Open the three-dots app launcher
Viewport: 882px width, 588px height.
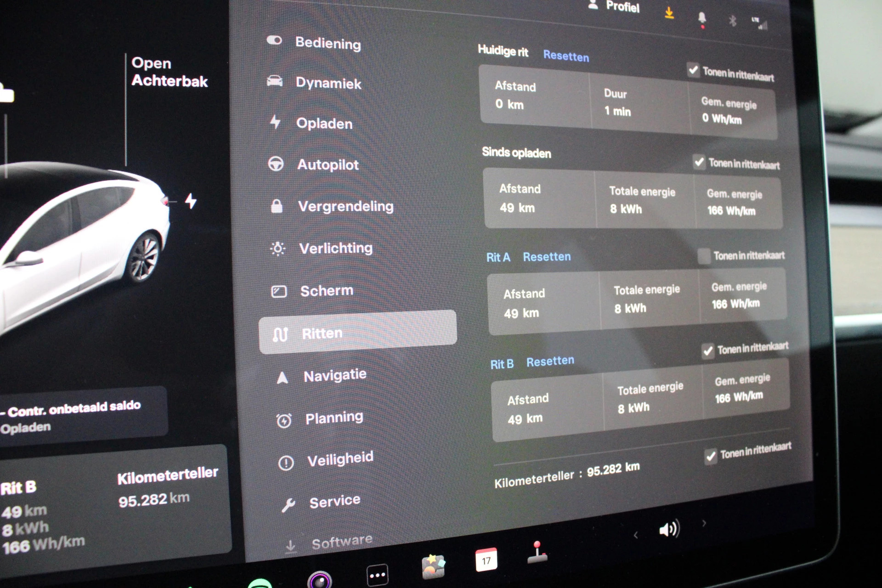tap(377, 575)
